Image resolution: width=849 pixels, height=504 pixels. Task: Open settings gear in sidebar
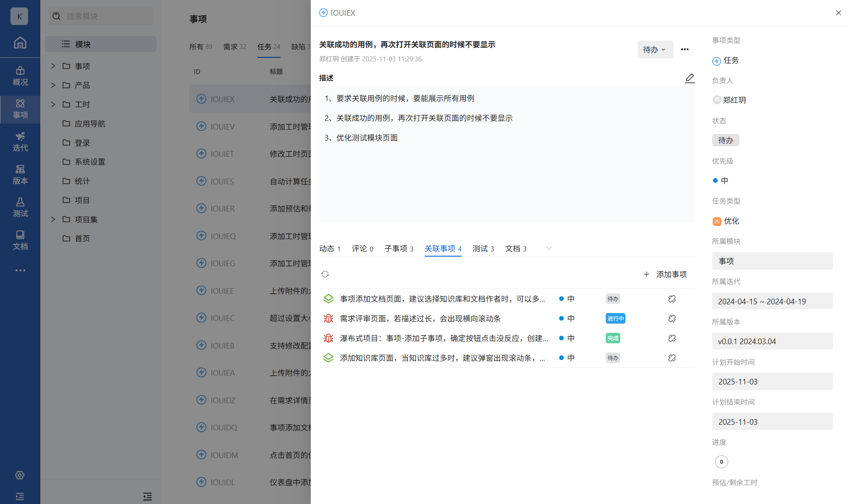pyautogui.click(x=20, y=475)
